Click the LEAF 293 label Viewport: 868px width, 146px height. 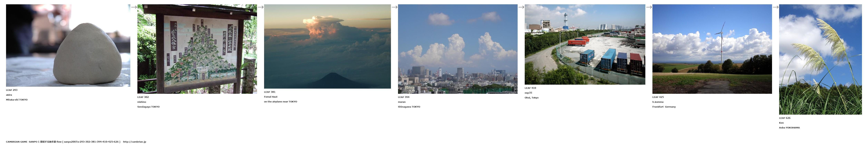tap(12, 90)
